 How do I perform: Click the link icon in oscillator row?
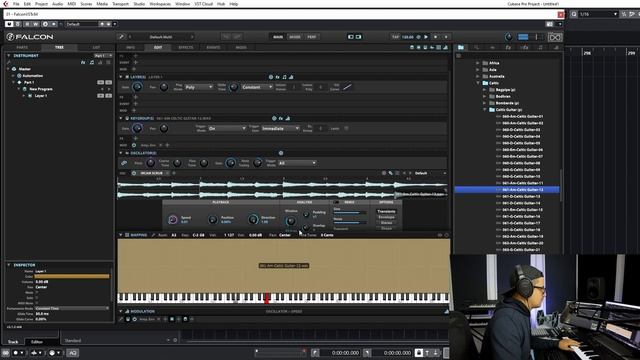(124, 163)
